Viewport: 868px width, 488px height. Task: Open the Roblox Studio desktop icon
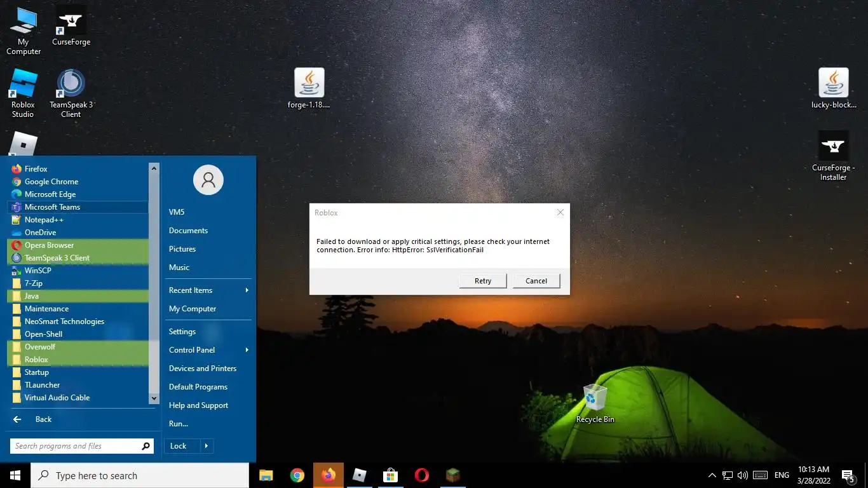pos(23,93)
